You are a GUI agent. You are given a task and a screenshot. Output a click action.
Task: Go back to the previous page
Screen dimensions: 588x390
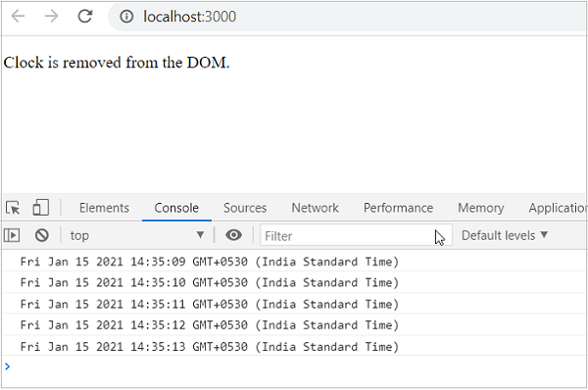tap(18, 16)
